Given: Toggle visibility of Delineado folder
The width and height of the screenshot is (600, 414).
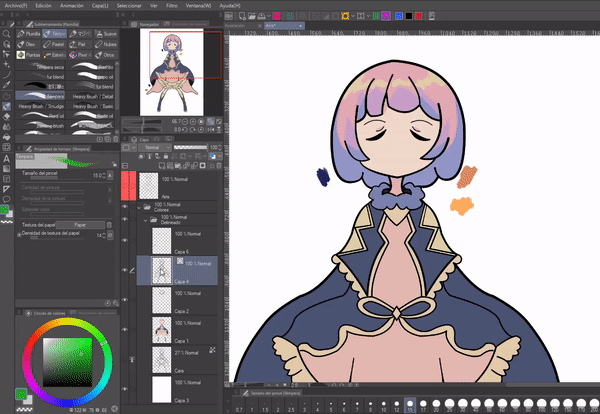Looking at the screenshot, I should (x=125, y=219).
